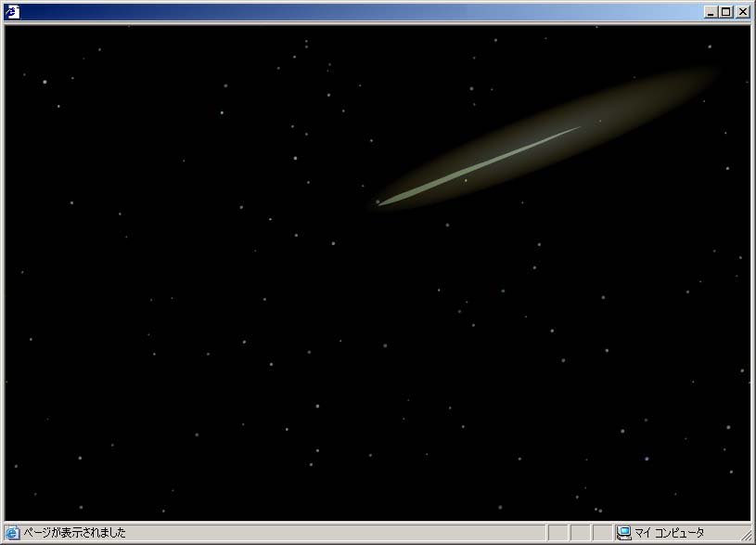Click the Internet Explorer icon in title bar
The height and width of the screenshot is (545, 756).
click(x=12, y=12)
